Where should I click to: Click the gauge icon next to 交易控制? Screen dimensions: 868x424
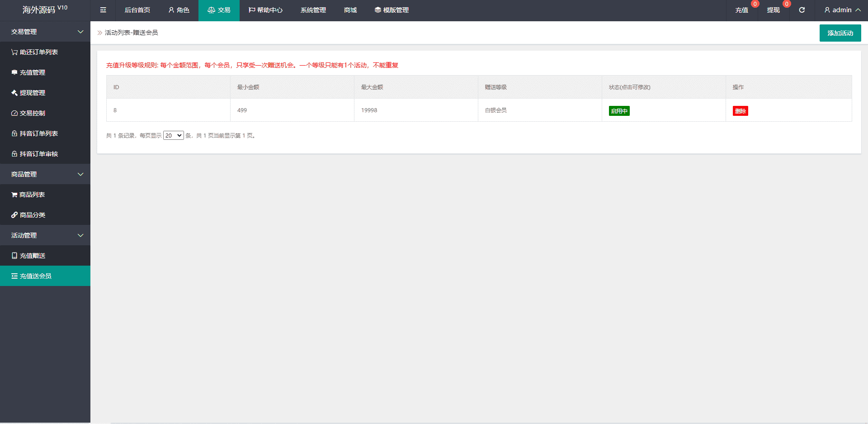[x=14, y=113]
